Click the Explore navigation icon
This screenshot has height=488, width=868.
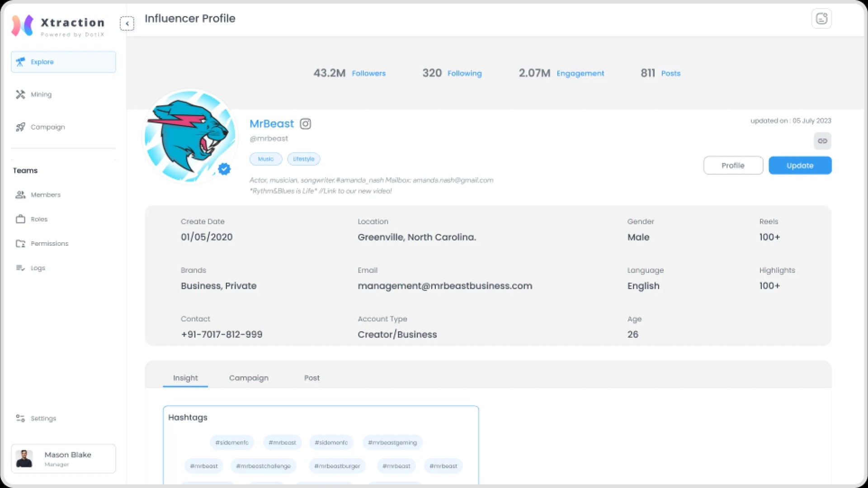coord(21,61)
